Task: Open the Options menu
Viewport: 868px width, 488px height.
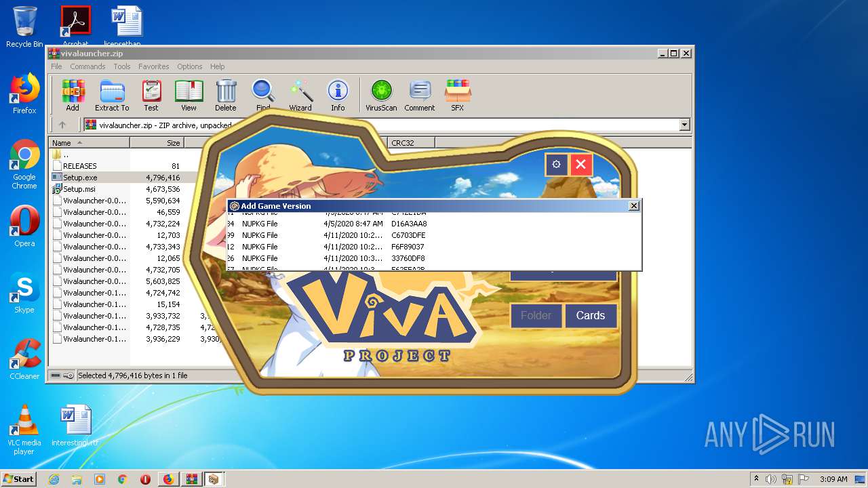Action: (190, 66)
